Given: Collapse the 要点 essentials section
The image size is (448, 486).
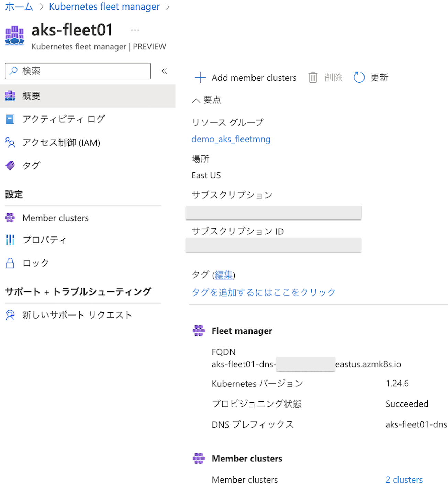Looking at the screenshot, I should 196,100.
